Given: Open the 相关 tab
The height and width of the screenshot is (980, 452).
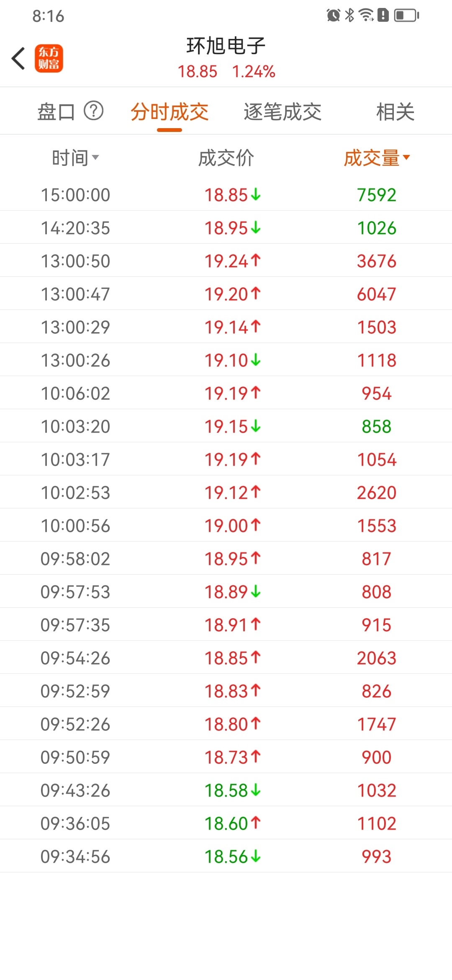Looking at the screenshot, I should [395, 112].
